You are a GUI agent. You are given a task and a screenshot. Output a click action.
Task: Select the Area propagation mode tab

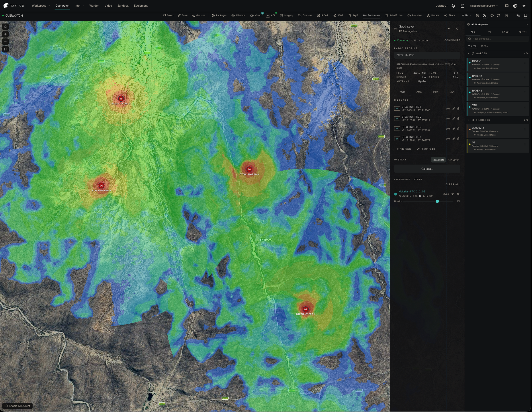coord(419,92)
